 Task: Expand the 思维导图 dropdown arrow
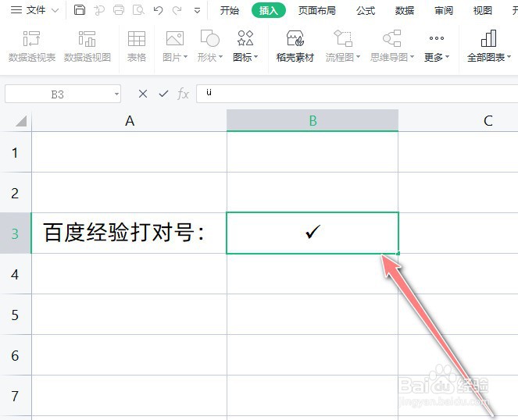pyautogui.click(x=412, y=57)
